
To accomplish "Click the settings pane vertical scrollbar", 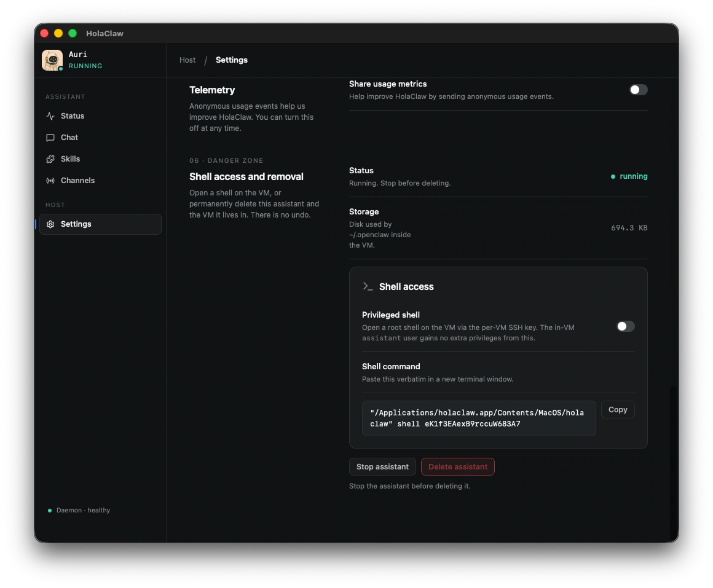I will pyautogui.click(x=674, y=463).
